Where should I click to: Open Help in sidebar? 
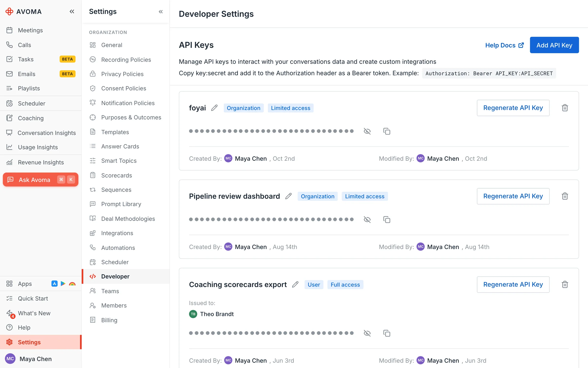click(41, 328)
